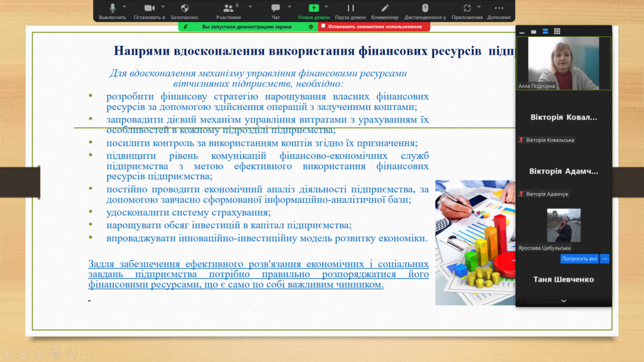Screen dimensions: 644x362
Task: Advance to the next slide in the slideshow
Action: [24, 354]
